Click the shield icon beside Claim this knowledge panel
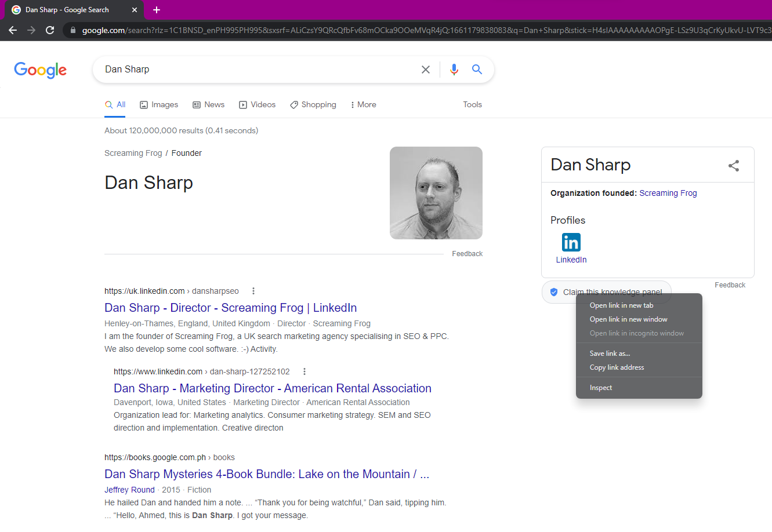The height and width of the screenshot is (532, 772). click(554, 292)
